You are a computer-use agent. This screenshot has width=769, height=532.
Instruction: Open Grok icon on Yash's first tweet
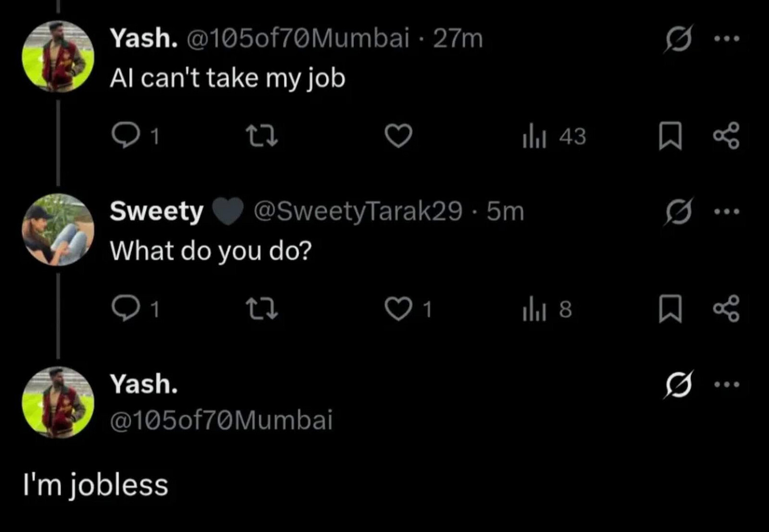pyautogui.click(x=679, y=38)
